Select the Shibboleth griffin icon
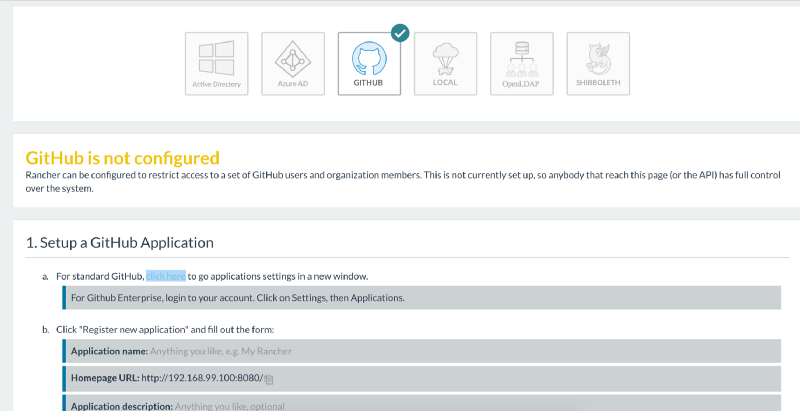 pos(597,63)
